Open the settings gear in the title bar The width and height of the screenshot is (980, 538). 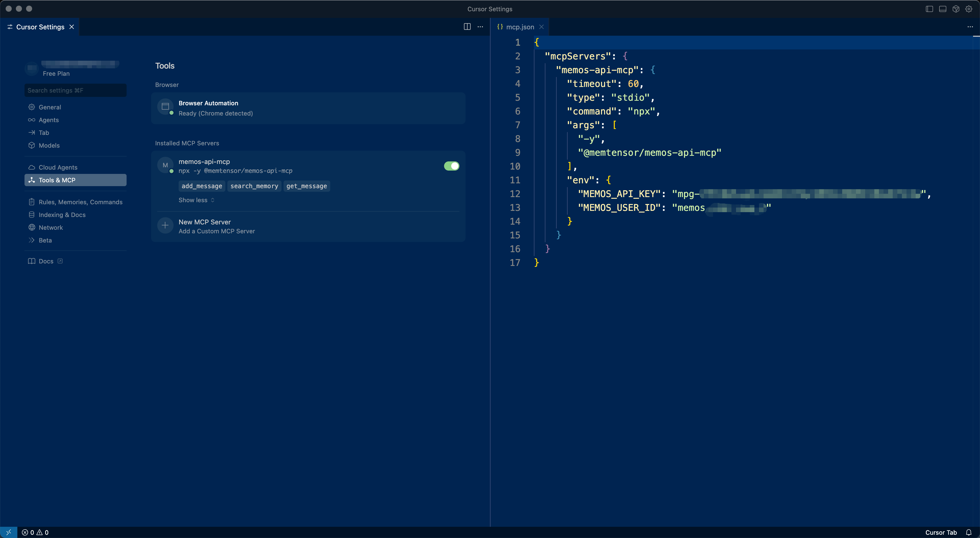coord(969,9)
